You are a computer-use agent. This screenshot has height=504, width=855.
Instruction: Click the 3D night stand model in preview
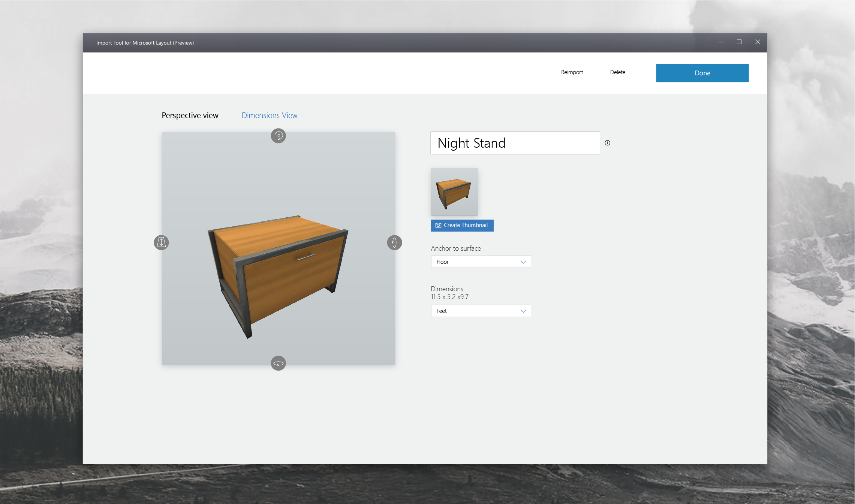[278, 277]
